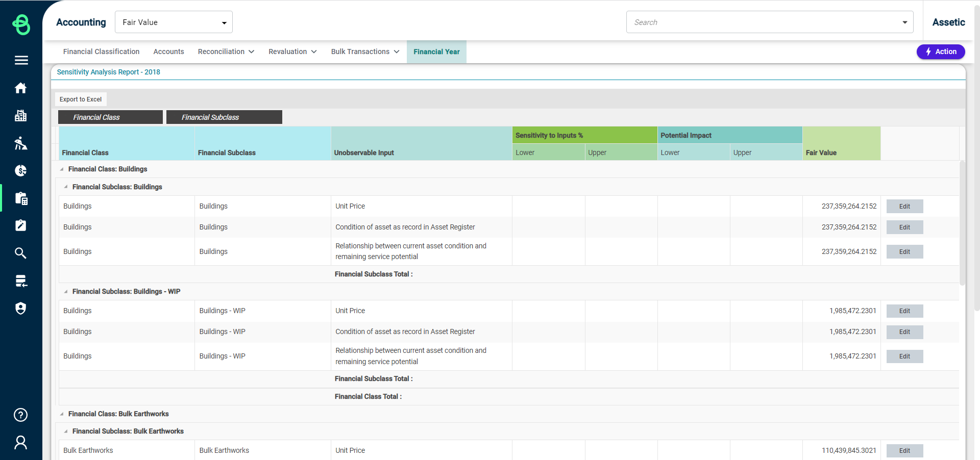The image size is (980, 460).
Task: Expand the Revaluation menu
Action: 292,52
